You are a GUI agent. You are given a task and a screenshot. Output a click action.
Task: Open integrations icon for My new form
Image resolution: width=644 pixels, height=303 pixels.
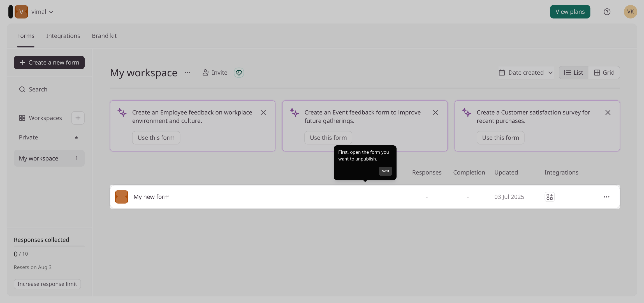(550, 197)
